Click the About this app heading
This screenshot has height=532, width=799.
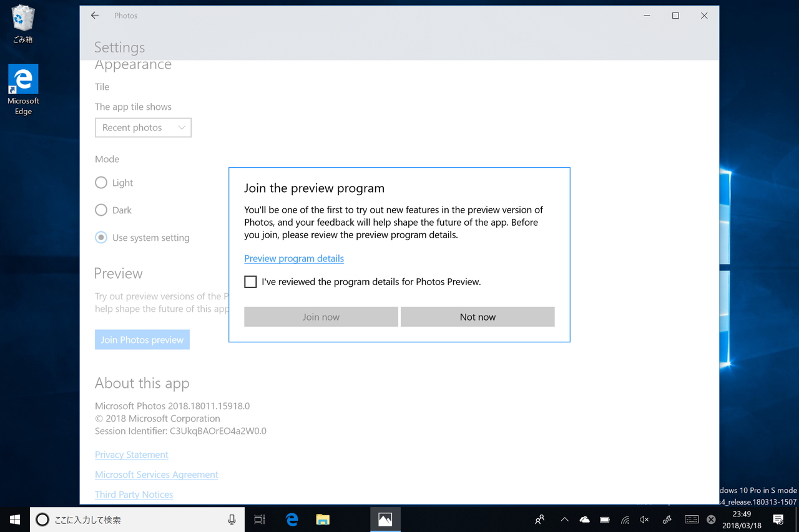(142, 383)
